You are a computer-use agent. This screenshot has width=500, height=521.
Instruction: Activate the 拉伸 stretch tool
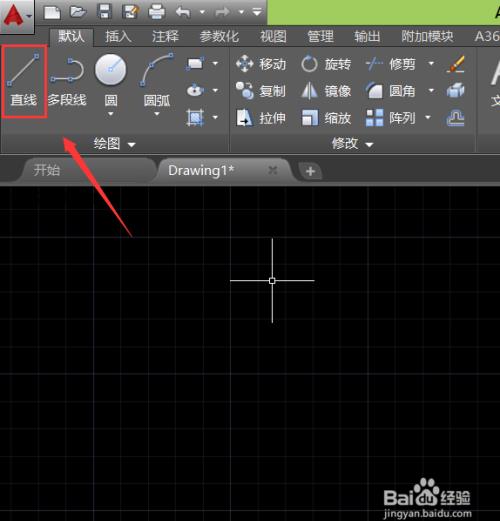[261, 118]
